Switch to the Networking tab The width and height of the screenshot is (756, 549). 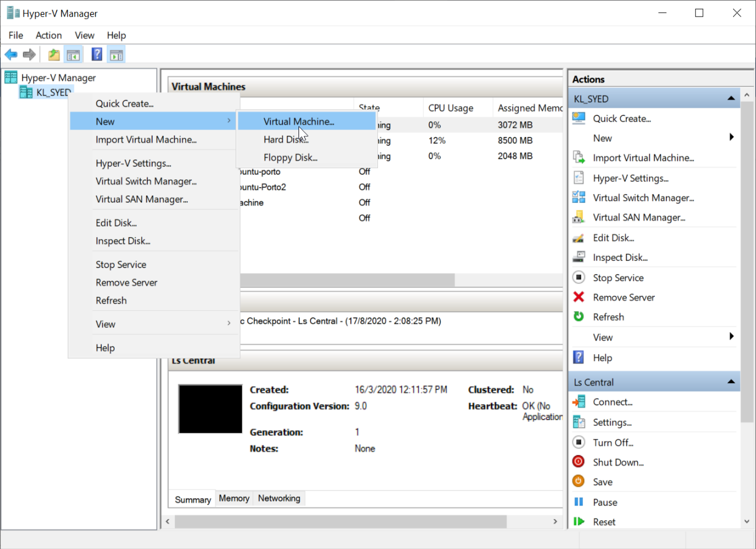click(279, 498)
